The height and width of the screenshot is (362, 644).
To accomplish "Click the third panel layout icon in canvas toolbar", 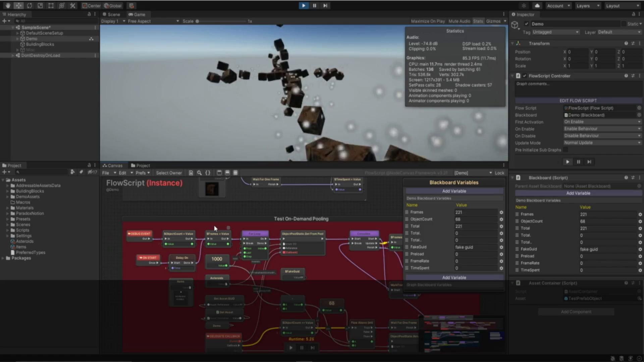I will click(235, 173).
